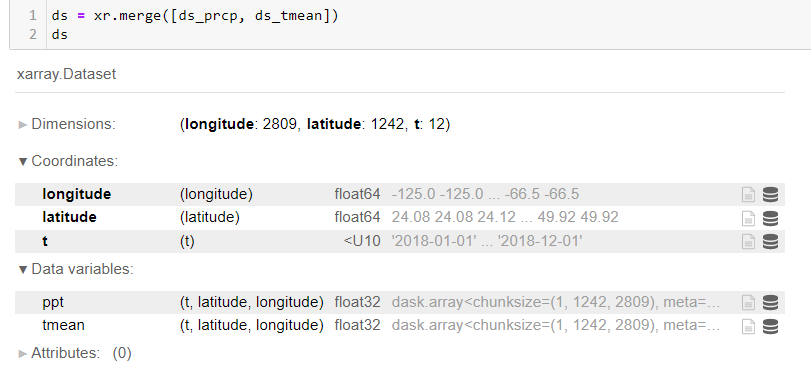
Task: Click the tmean dims '(t, latitude, longitude)'
Action: coord(252,326)
